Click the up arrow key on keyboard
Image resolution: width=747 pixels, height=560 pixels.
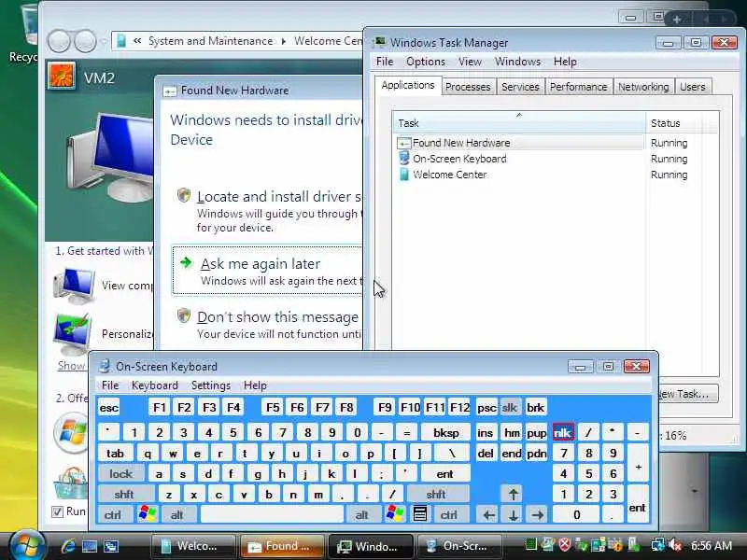[x=513, y=494]
